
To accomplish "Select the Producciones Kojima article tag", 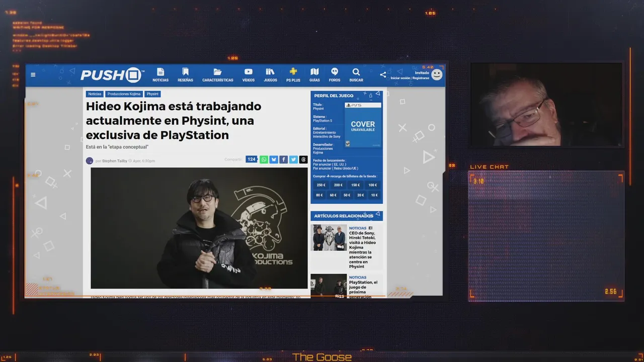I will coord(124,94).
